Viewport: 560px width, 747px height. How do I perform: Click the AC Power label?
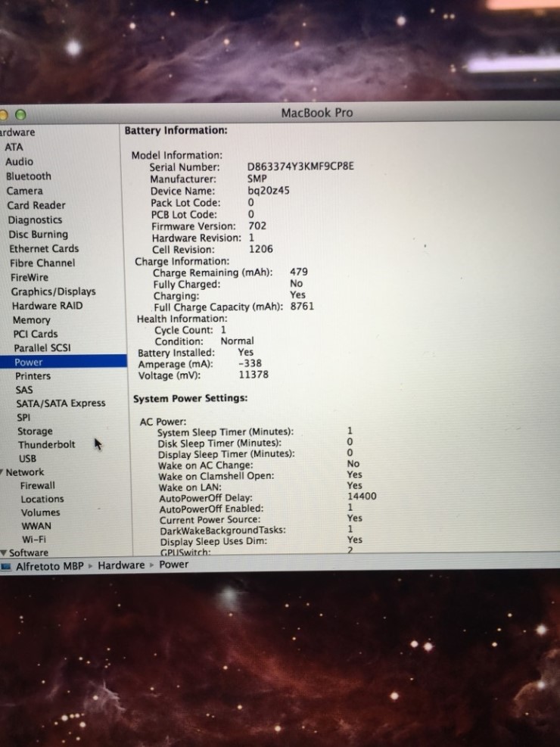pyautogui.click(x=163, y=422)
